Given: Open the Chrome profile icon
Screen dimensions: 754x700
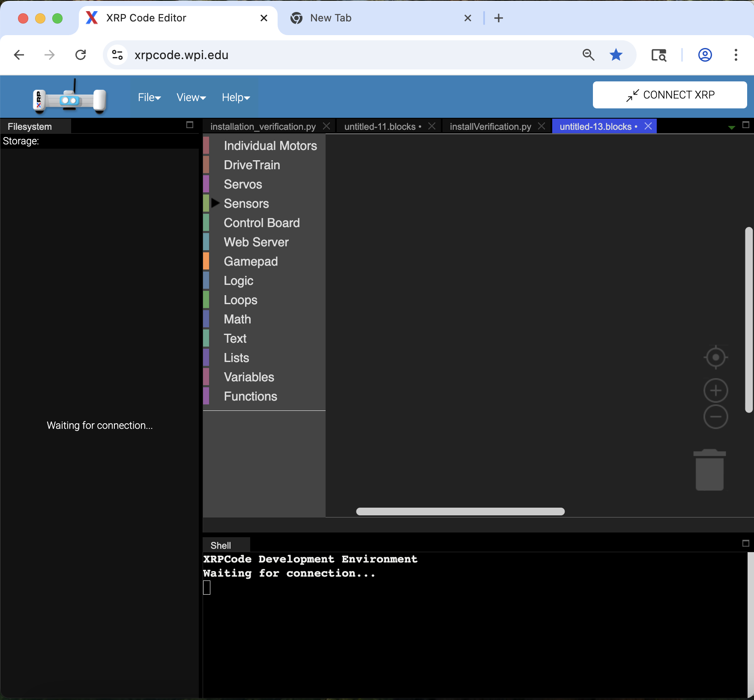Looking at the screenshot, I should (x=705, y=55).
